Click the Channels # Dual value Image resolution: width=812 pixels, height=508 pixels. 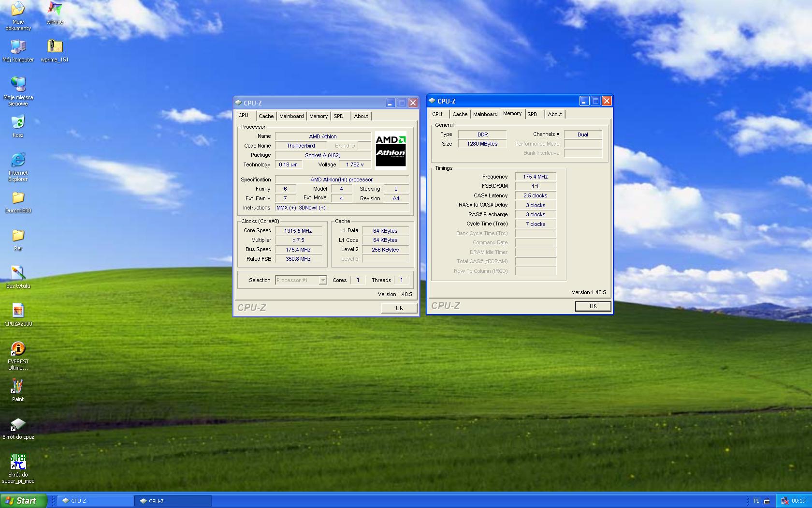[x=583, y=134]
